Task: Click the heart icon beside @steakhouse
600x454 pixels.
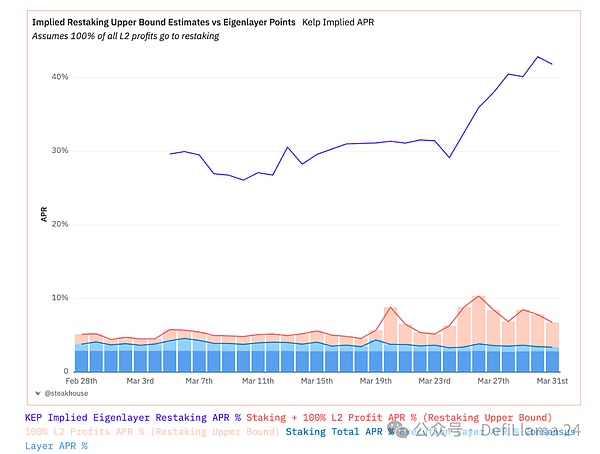Action: pyautogui.click(x=39, y=393)
